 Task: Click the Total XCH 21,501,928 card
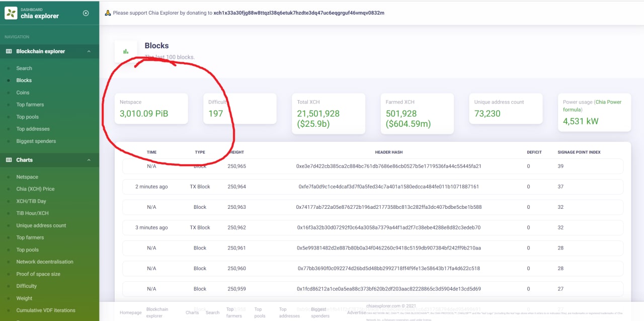tap(329, 114)
